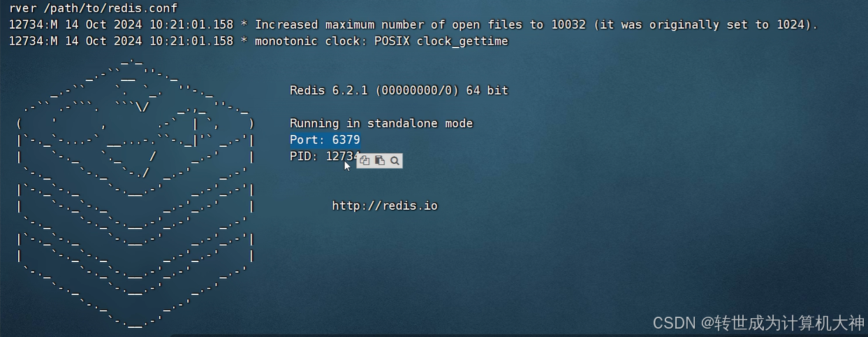Click the "monotonic clock: POSIX clock_gettime" log line
Image resolution: width=868 pixels, height=337 pixels.
[258, 41]
